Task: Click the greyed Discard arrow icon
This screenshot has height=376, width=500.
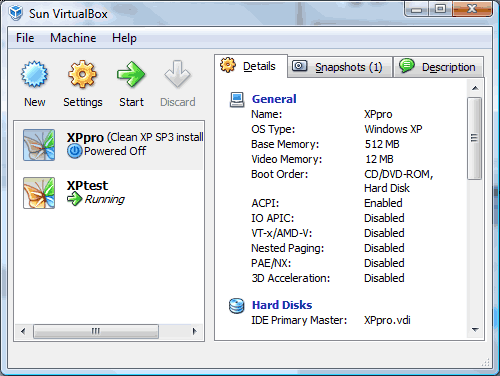Action: (x=177, y=74)
